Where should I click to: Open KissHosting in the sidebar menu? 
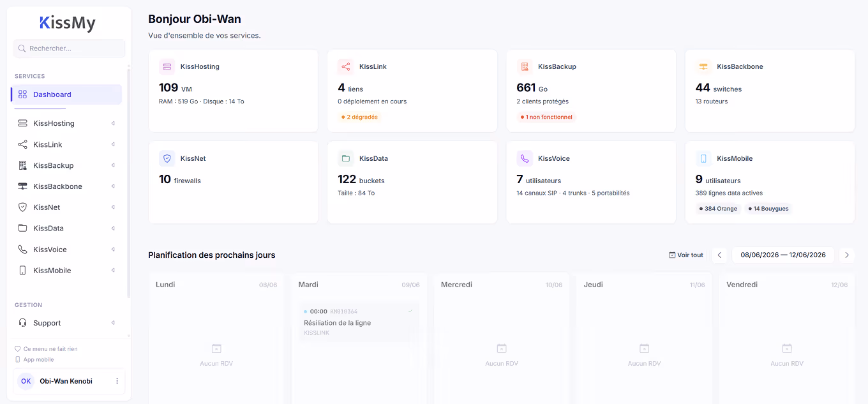66,123
